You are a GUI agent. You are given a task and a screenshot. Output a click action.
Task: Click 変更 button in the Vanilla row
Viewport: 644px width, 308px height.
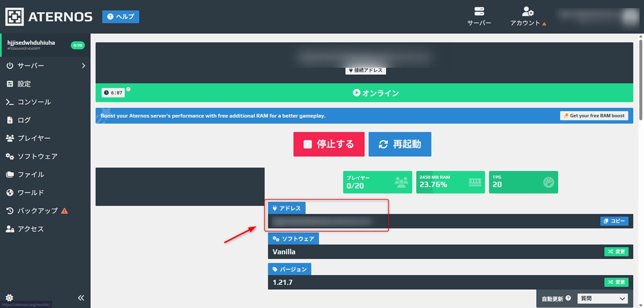pyautogui.click(x=616, y=252)
